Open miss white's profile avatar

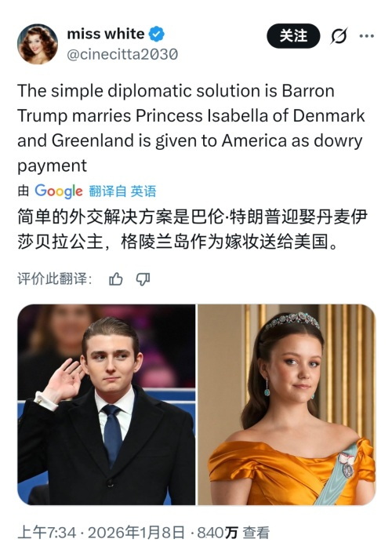[x=38, y=44]
